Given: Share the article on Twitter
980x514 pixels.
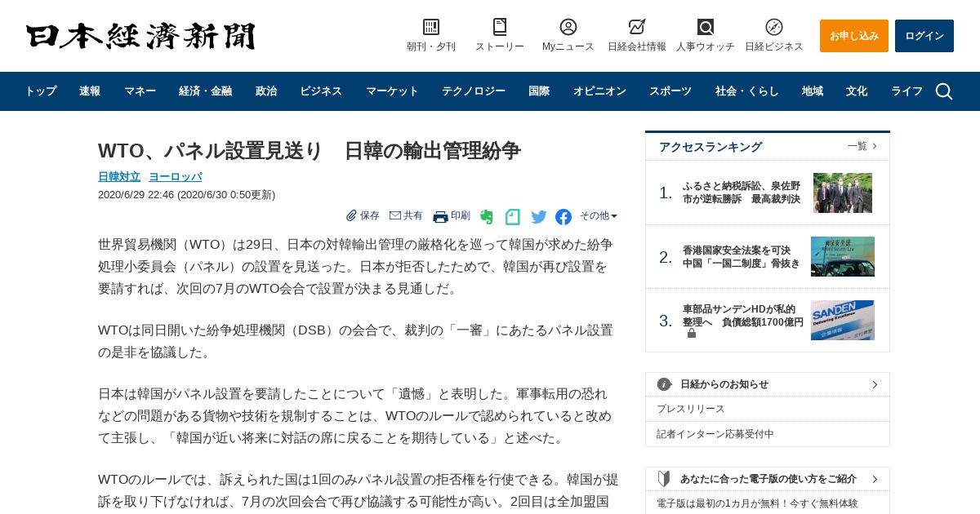Looking at the screenshot, I should click(538, 216).
